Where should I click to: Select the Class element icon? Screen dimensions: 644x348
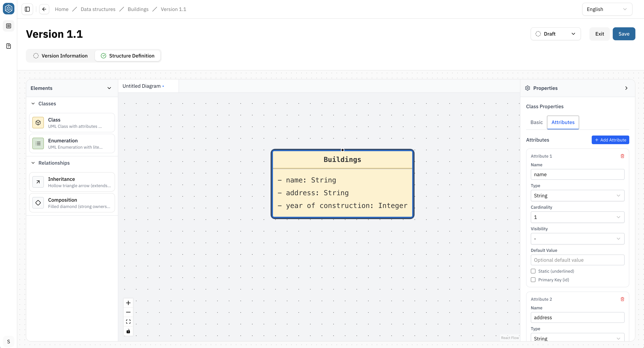pos(38,122)
